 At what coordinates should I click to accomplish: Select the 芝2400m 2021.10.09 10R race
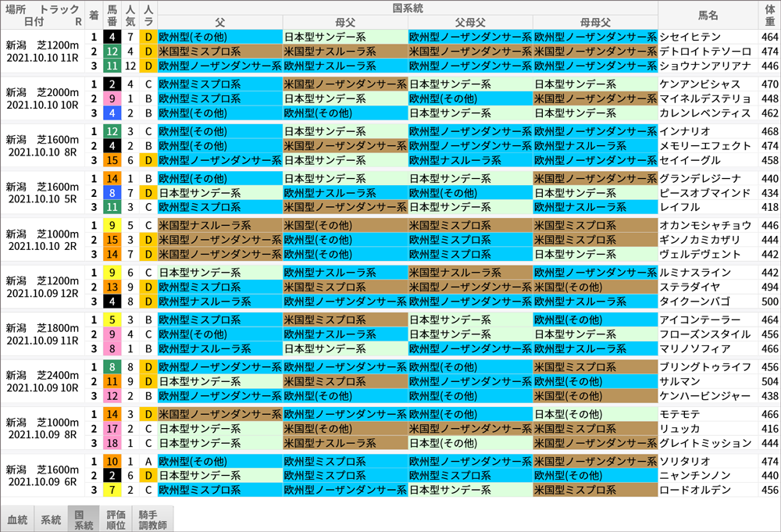click(43, 381)
